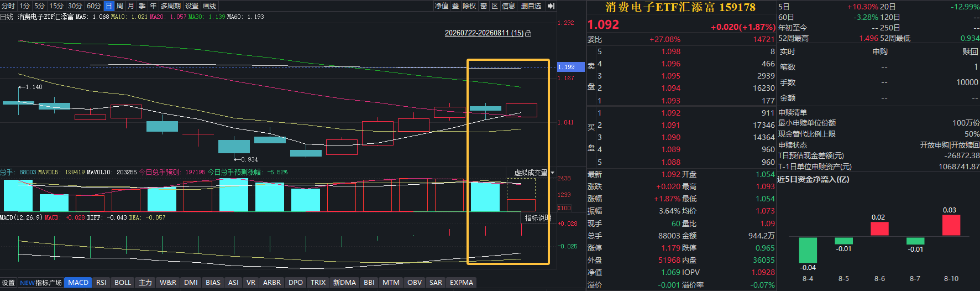Select the SAR indicator tab
This screenshot has height=291, width=980.
436,283
